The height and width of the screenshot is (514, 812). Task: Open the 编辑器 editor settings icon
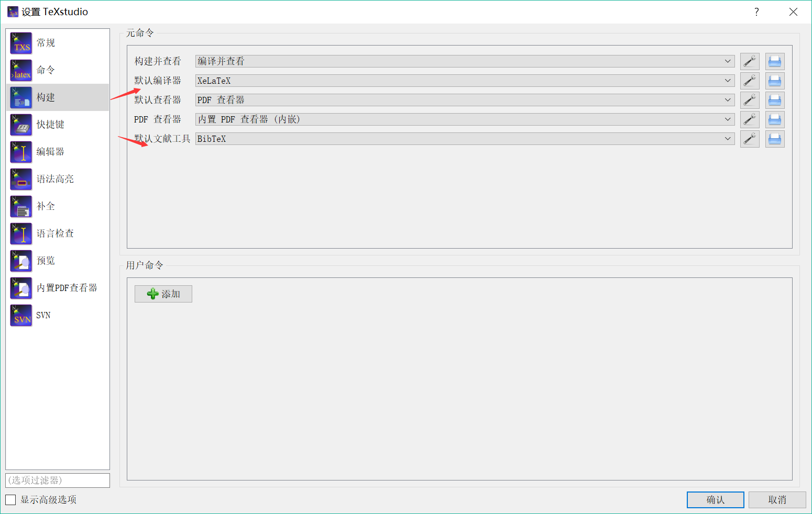point(21,152)
